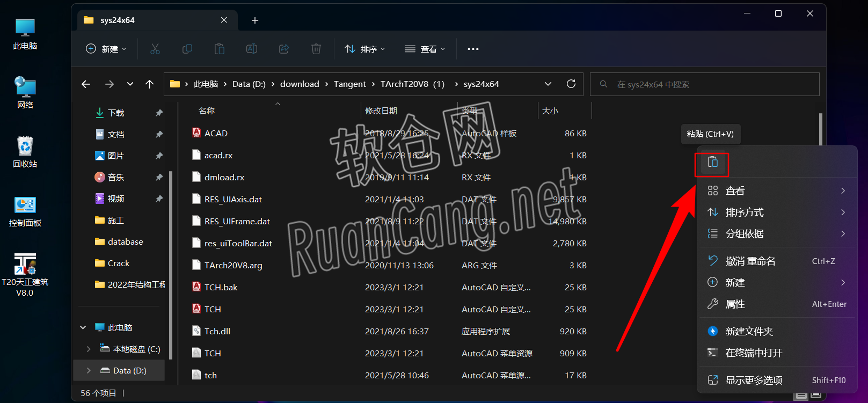Open 分组依据 in context menu
This screenshot has height=403, width=868.
coord(777,233)
